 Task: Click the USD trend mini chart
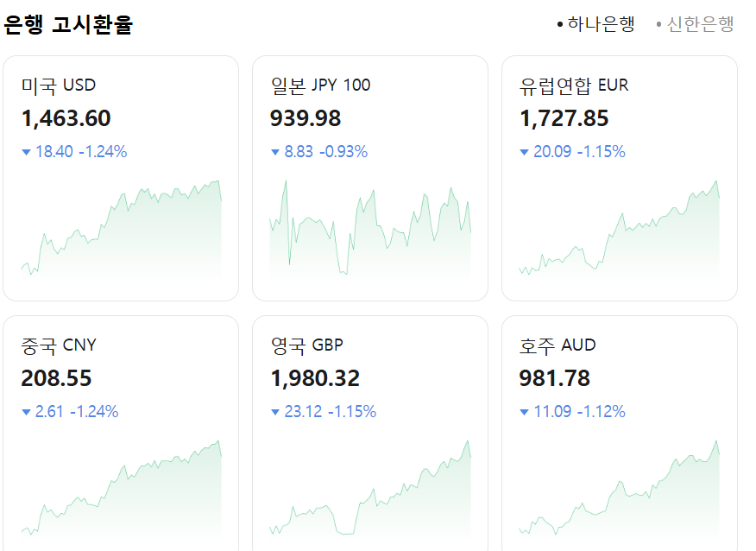point(121,229)
